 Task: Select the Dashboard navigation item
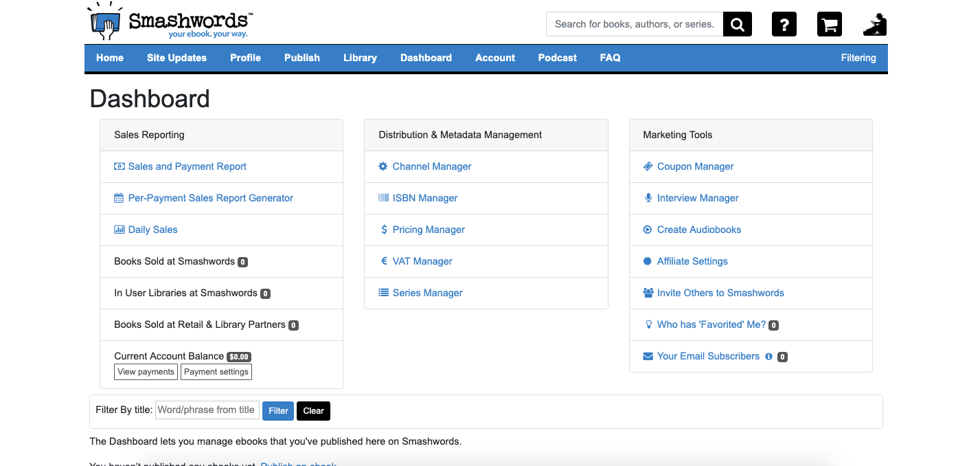(x=426, y=58)
